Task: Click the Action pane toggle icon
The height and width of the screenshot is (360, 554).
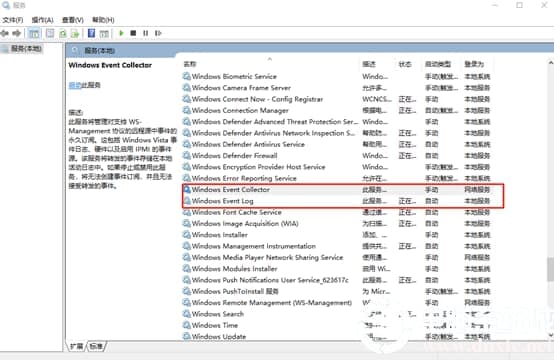Action: pos(104,33)
